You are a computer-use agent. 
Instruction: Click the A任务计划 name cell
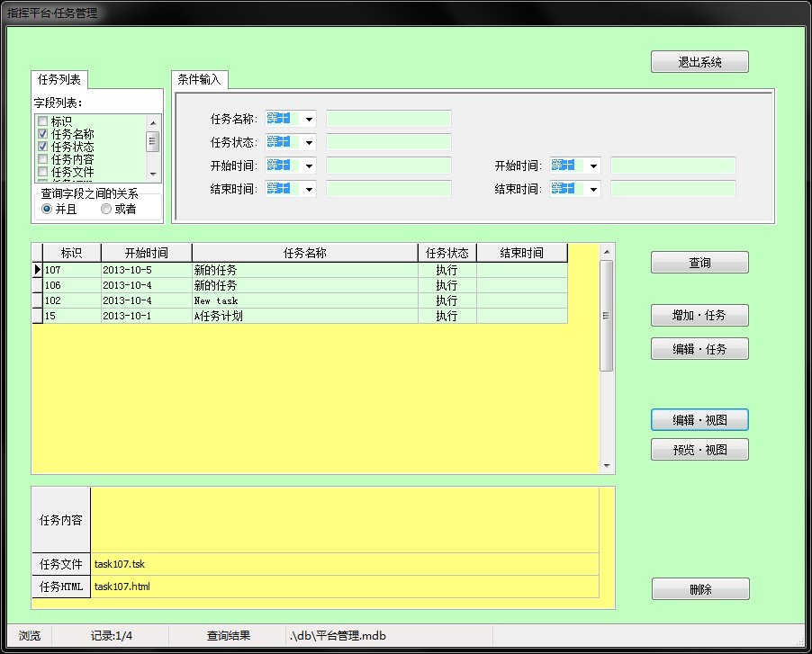tap(305, 316)
